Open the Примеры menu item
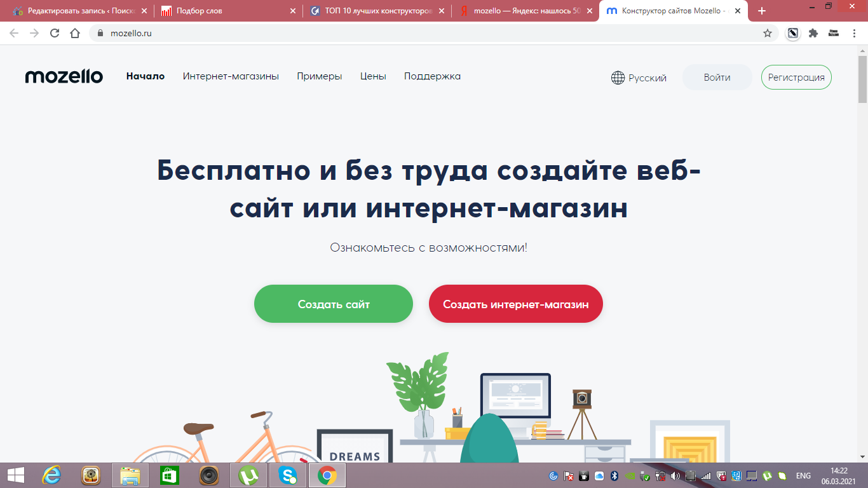868x488 pixels. click(x=320, y=76)
